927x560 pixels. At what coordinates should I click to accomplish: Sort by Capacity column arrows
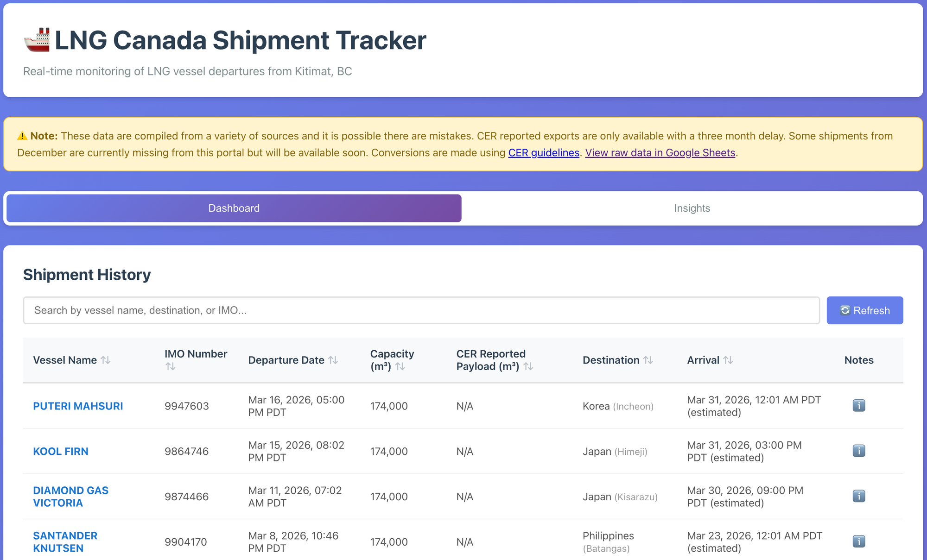click(x=400, y=366)
